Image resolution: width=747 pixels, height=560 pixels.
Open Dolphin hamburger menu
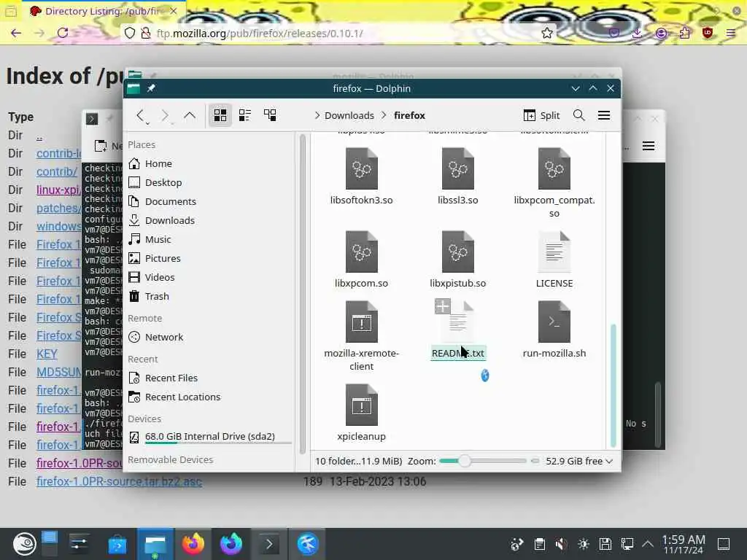(603, 115)
